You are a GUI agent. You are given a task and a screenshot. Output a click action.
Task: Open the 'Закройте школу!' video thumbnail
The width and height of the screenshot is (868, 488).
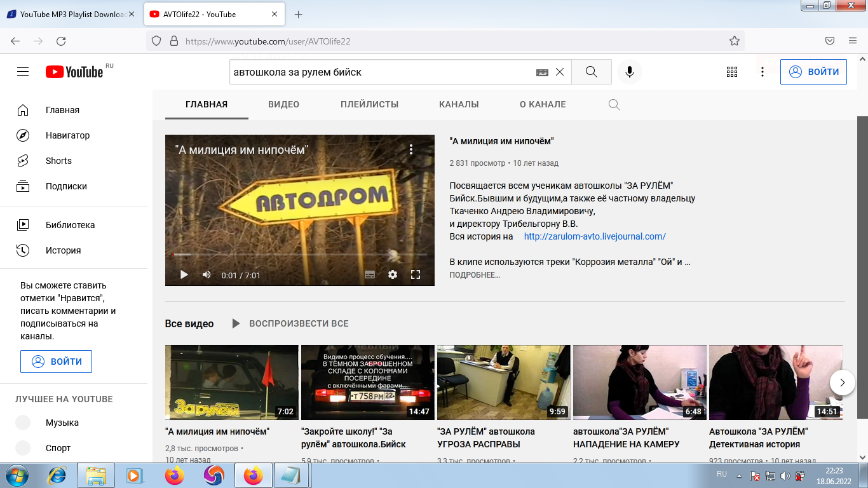(x=367, y=383)
